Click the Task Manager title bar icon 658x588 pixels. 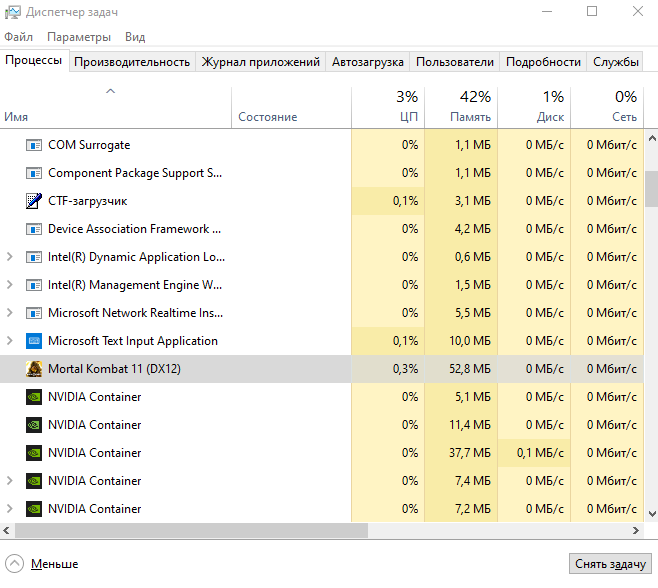point(13,12)
